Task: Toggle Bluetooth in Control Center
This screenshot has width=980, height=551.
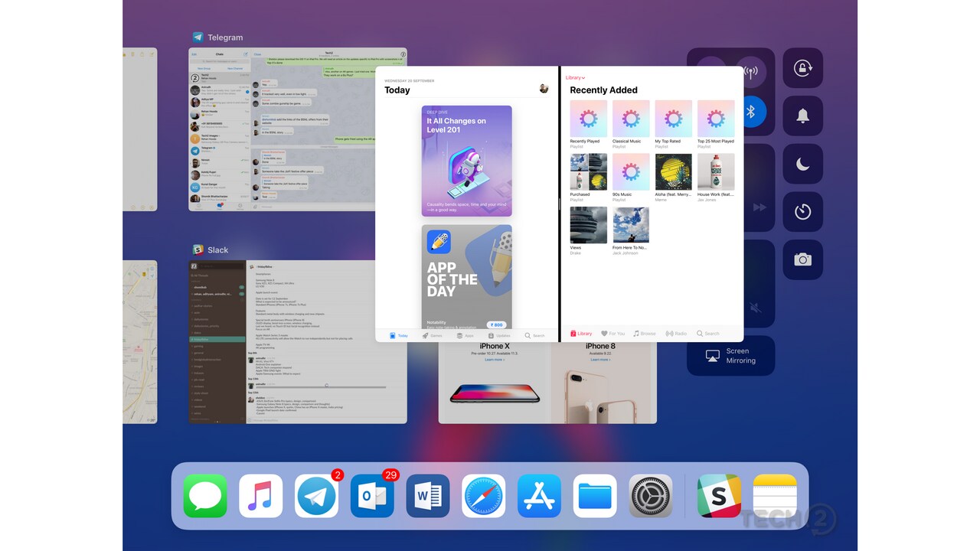Action: click(751, 112)
